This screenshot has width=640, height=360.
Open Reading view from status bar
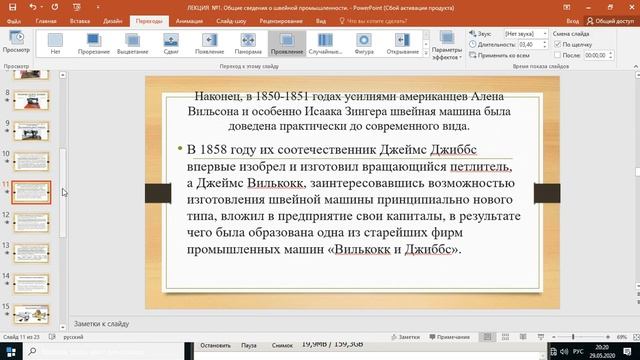[523, 337]
